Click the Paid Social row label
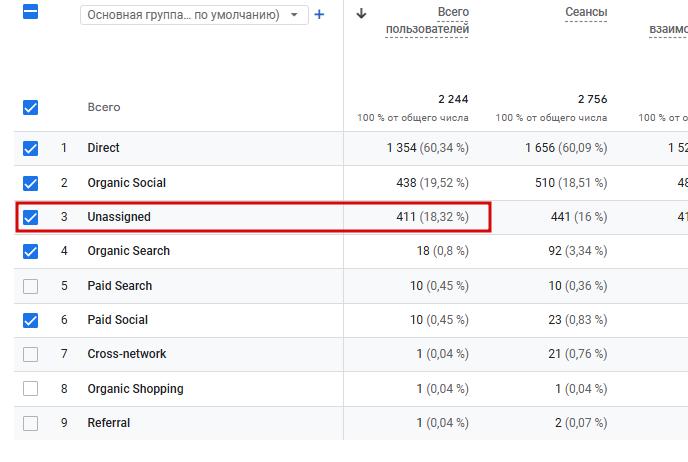 pyautogui.click(x=117, y=320)
